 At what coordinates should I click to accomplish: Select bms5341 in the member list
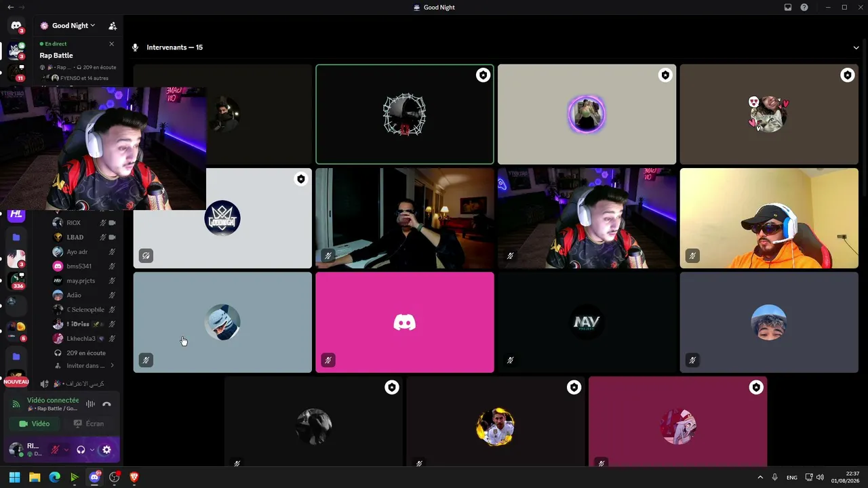[x=83, y=266]
